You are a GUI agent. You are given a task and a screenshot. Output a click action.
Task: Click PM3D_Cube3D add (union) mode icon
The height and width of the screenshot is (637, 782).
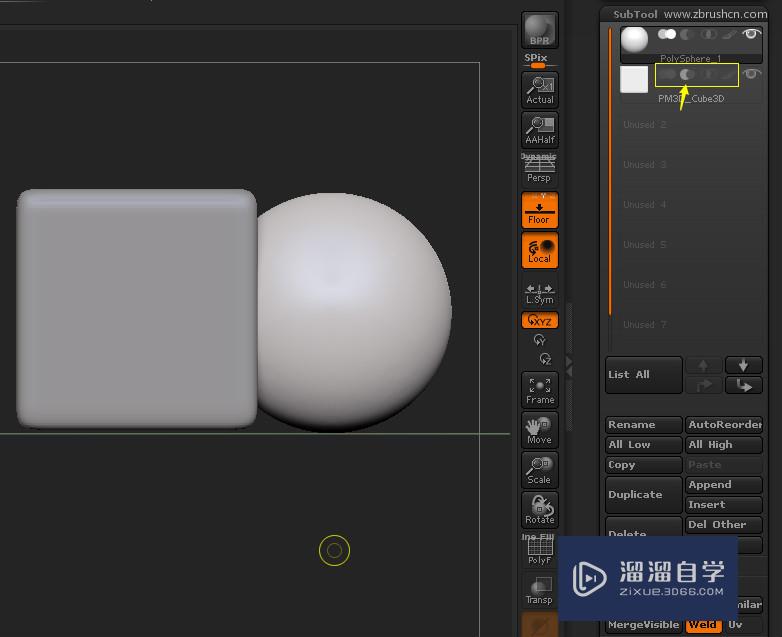[667, 74]
